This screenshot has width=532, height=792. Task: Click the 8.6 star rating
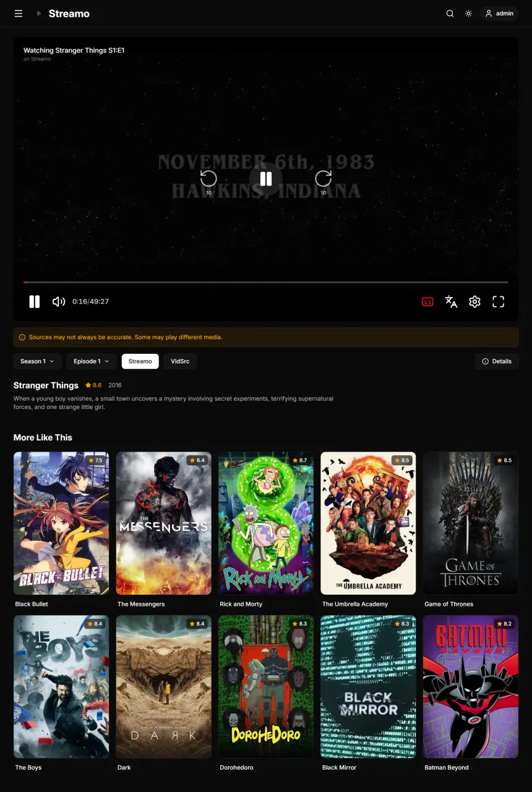tap(93, 385)
